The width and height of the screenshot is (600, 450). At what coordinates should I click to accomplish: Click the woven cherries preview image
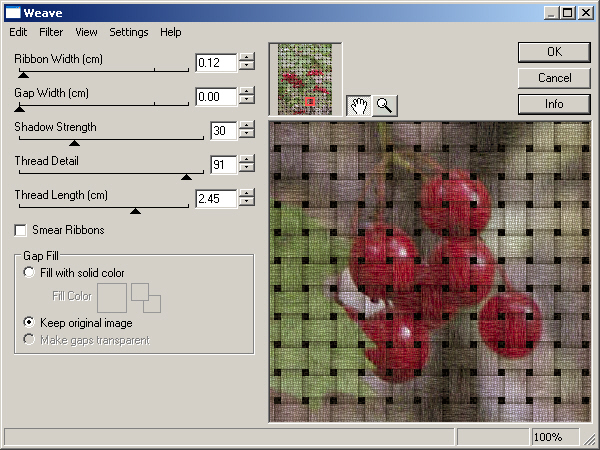[x=430, y=272]
